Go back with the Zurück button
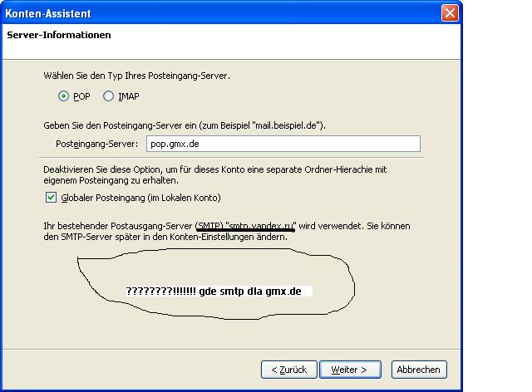 click(289, 370)
